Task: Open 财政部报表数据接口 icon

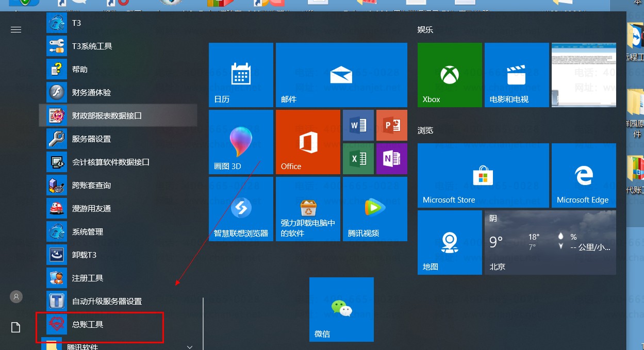Action: [x=57, y=115]
